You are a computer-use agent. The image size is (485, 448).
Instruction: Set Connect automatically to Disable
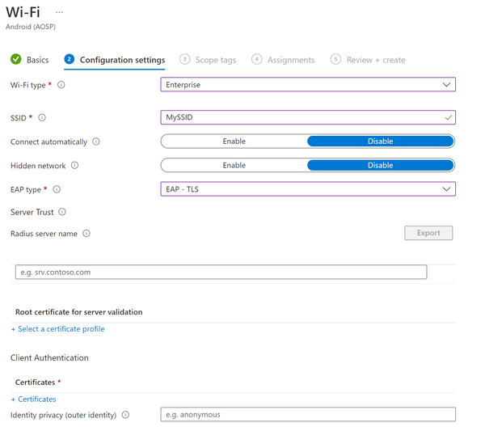pos(380,142)
